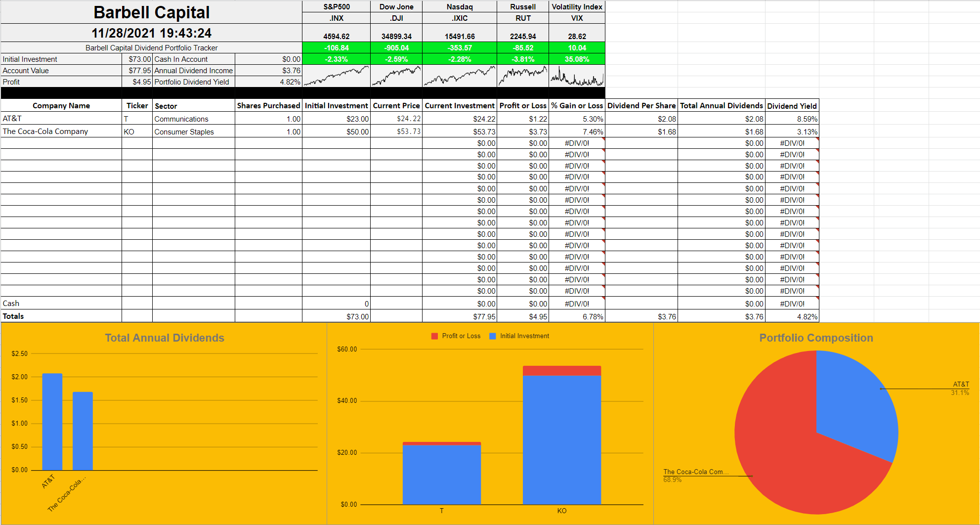
Task: Click Coca-Cola current price $53.73
Action: [396, 131]
